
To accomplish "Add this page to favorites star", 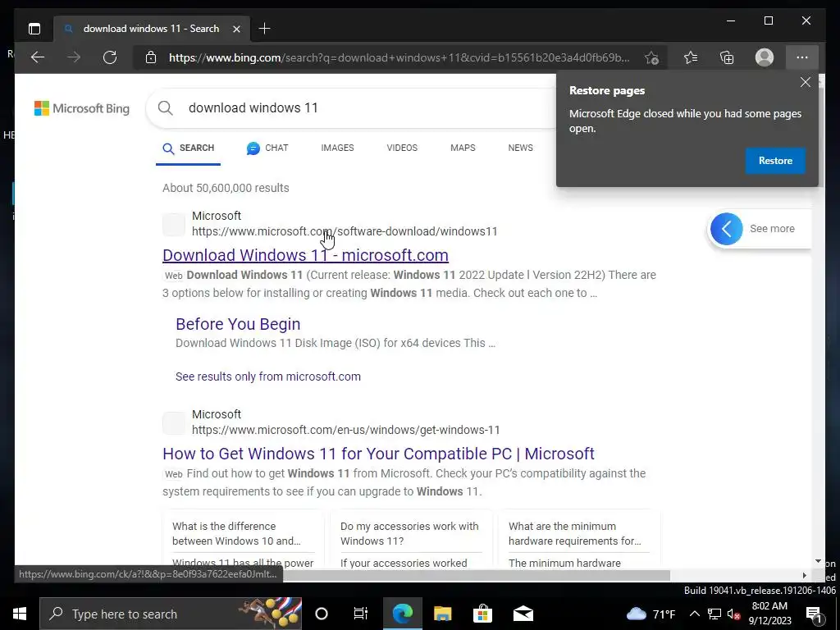I will click(651, 57).
